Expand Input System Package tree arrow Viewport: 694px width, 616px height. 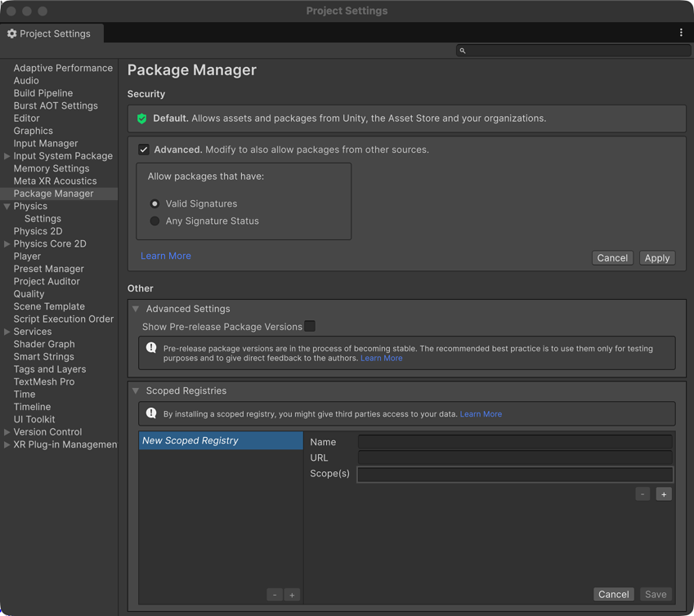pyautogui.click(x=7, y=156)
